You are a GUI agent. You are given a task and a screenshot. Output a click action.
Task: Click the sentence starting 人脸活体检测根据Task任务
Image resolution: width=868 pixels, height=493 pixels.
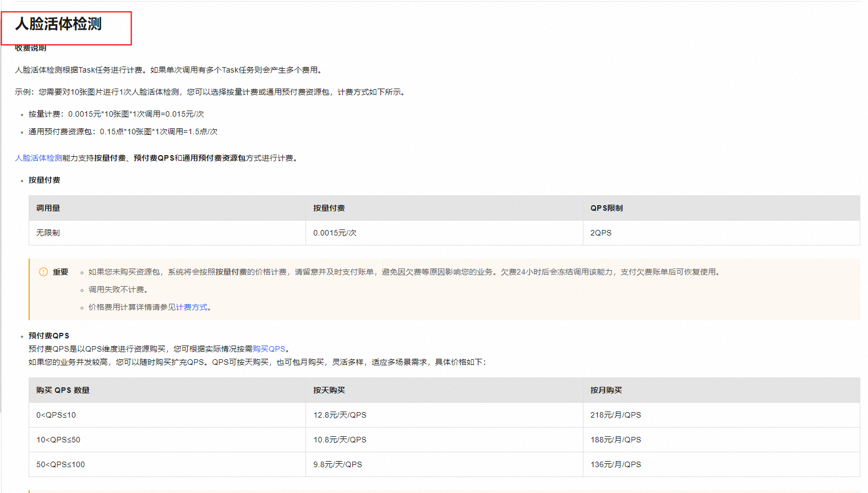[x=170, y=70]
